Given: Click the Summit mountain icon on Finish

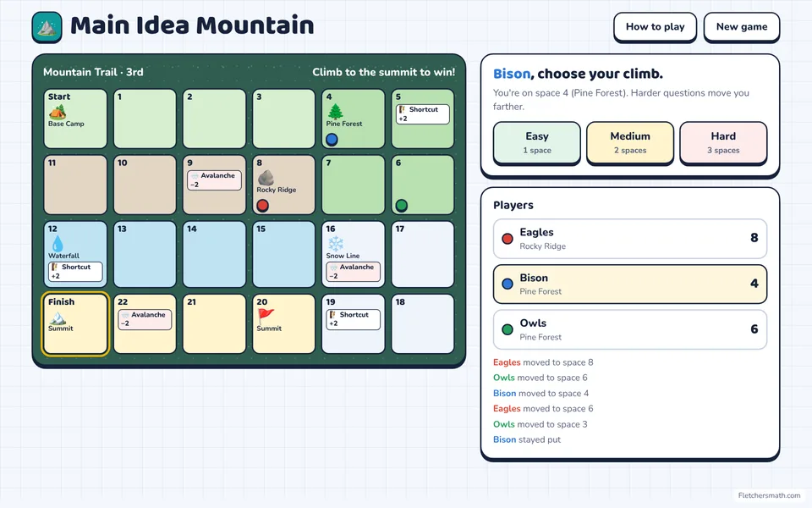Looking at the screenshot, I should pos(58,317).
